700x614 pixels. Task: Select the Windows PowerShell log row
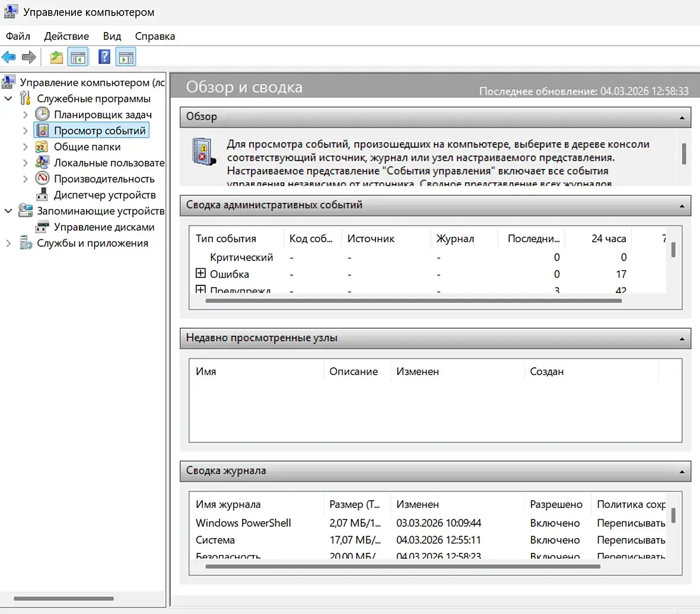(x=243, y=523)
